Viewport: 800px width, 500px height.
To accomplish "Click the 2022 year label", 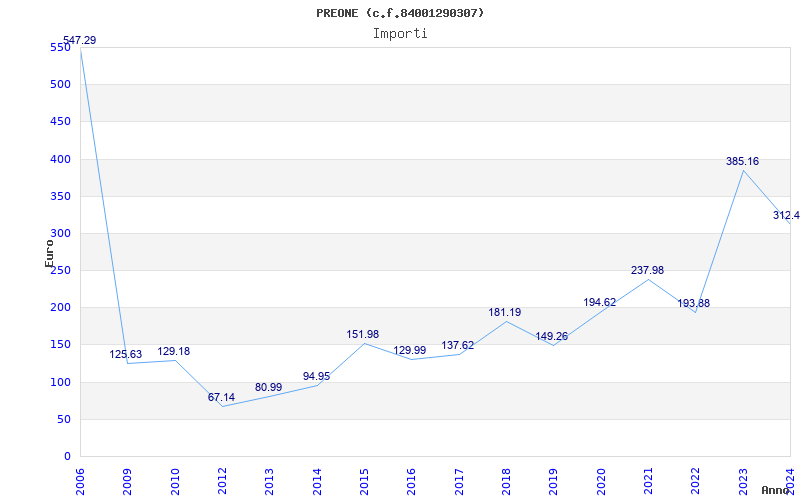I will pyautogui.click(x=696, y=482).
